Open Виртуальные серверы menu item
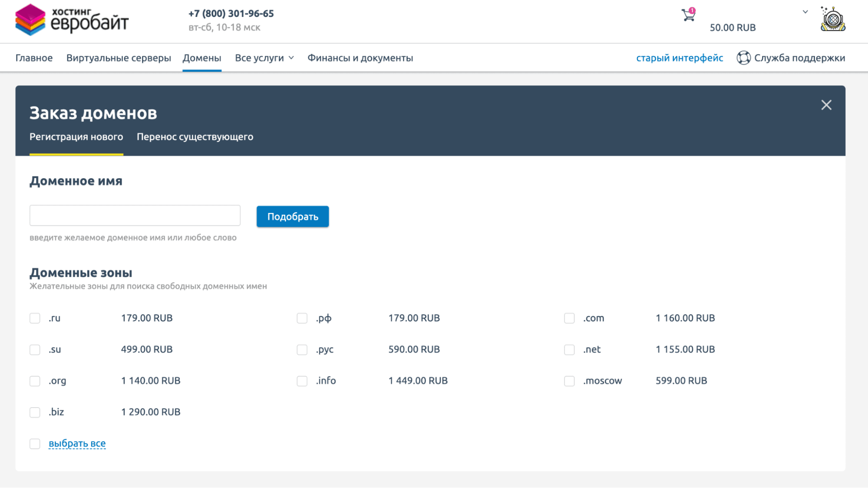The height and width of the screenshot is (488, 868). [119, 58]
